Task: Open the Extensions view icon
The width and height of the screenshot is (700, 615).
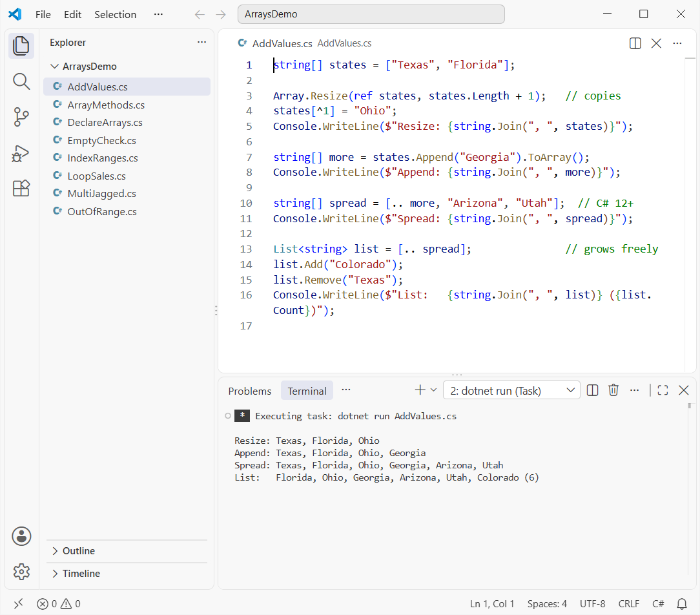Action: pos(21,189)
